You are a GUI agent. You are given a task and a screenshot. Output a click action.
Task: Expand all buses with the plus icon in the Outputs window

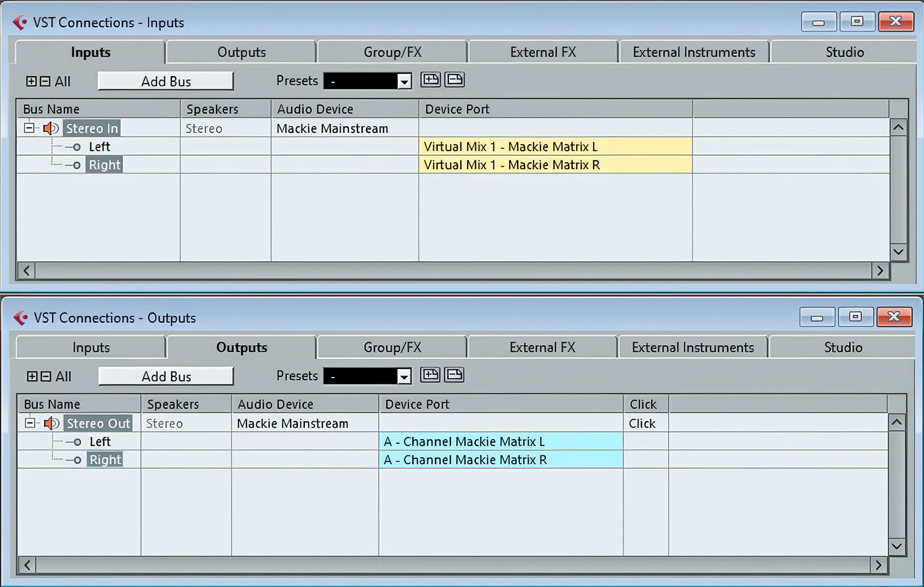click(x=32, y=376)
